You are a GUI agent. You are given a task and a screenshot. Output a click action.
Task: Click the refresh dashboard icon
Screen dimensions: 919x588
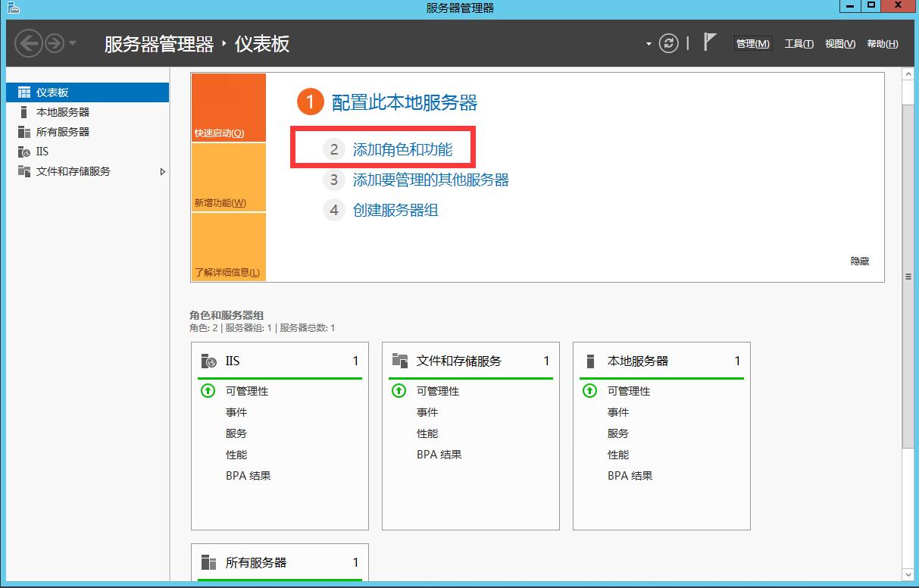pos(668,43)
